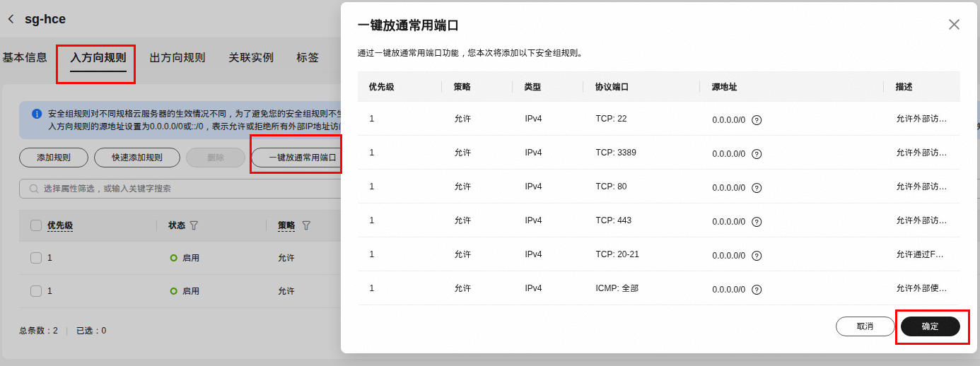Screen dimensions: 980x366
Task: Click the 类型 column header in dialog
Action: point(532,87)
